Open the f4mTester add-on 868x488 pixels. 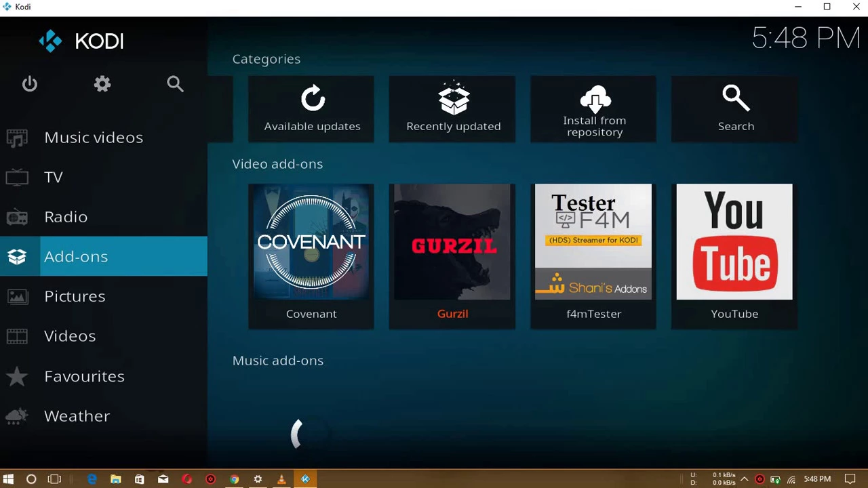(593, 256)
